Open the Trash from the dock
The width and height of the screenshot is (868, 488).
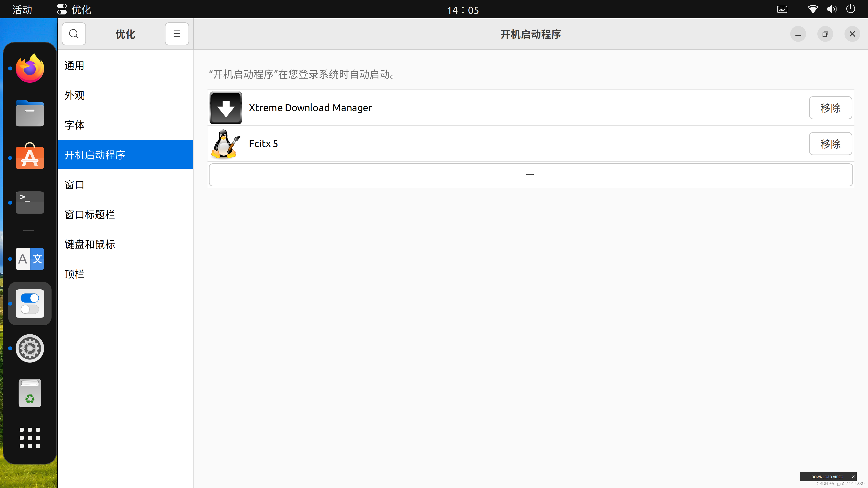(x=30, y=393)
